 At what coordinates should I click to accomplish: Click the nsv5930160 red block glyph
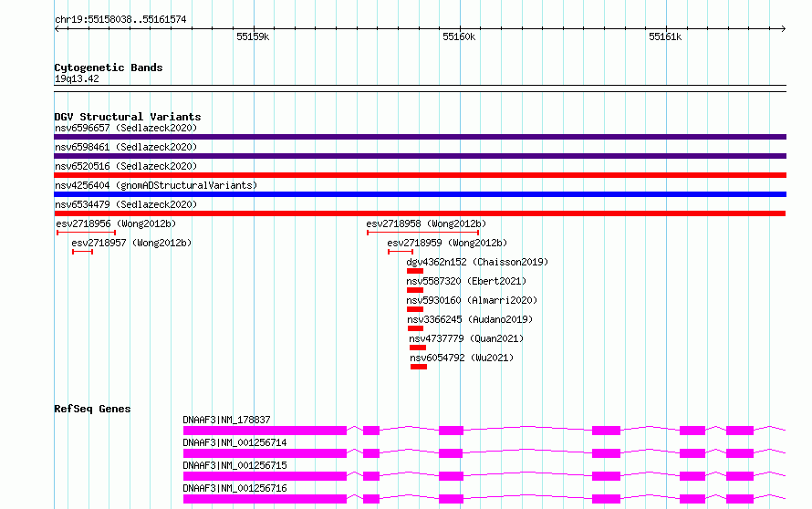click(x=415, y=309)
